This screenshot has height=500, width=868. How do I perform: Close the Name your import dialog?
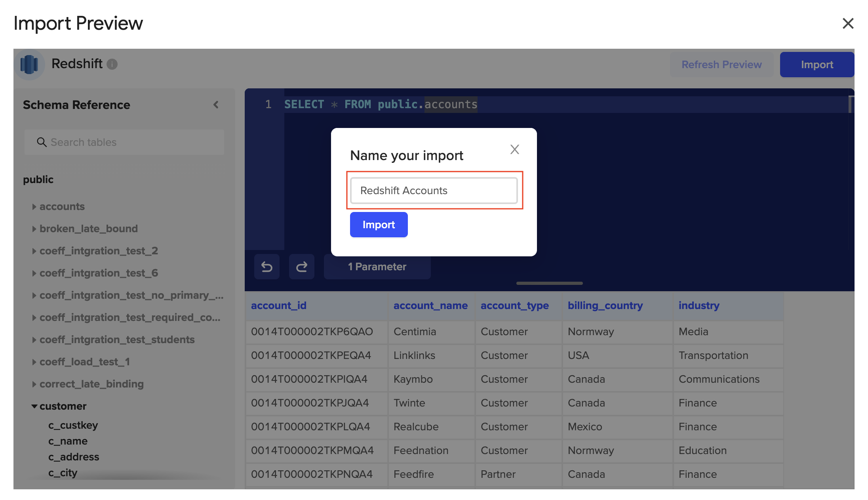[514, 149]
